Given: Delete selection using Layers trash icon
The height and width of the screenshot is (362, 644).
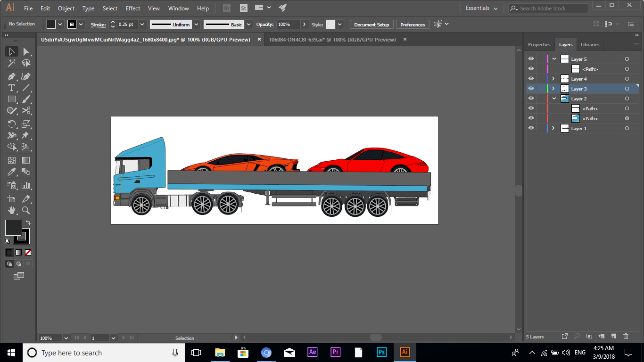Looking at the screenshot, I should click(626, 336).
